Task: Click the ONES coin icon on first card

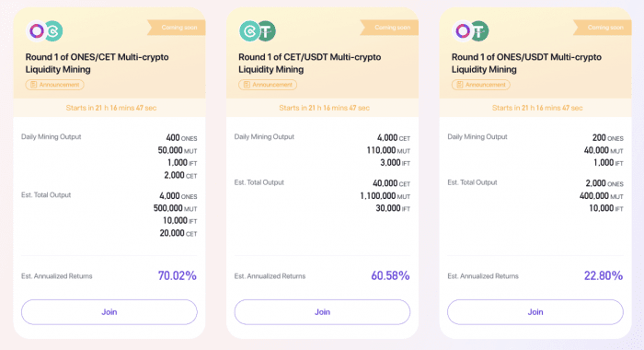Action: [x=36, y=30]
